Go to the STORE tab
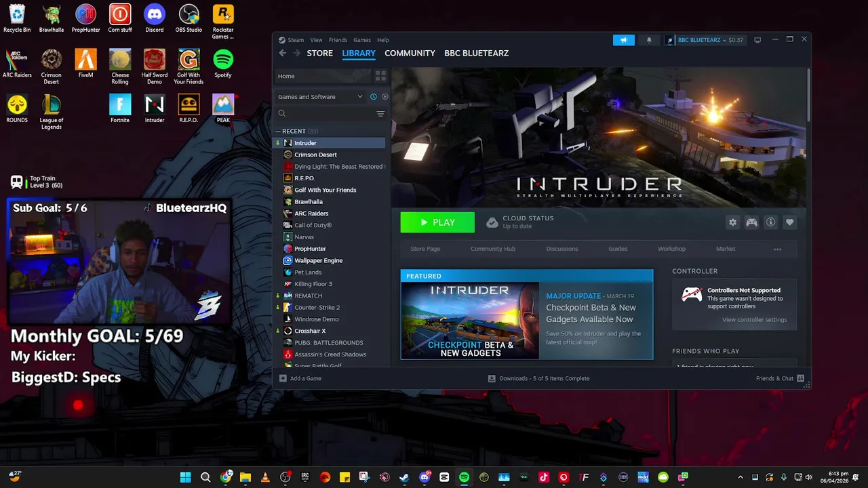 pyautogui.click(x=320, y=53)
